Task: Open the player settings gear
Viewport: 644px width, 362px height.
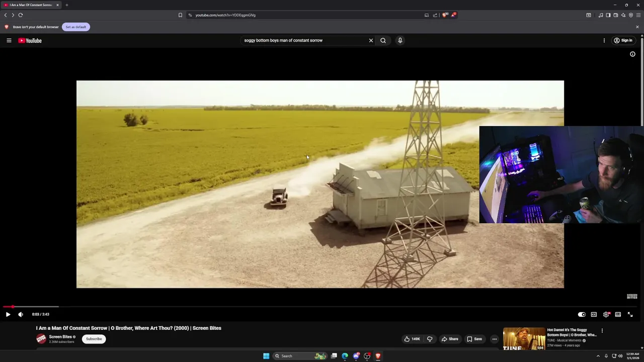Action: [x=606, y=314]
